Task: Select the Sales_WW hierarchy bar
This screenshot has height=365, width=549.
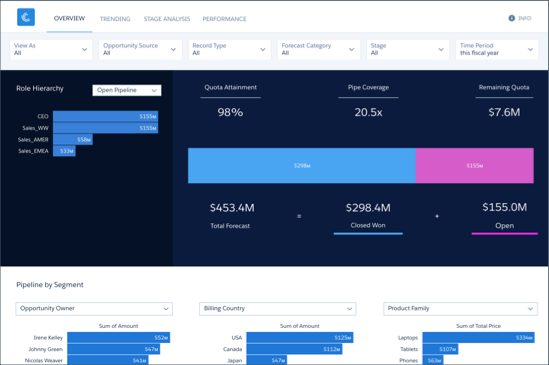Action: tap(105, 128)
